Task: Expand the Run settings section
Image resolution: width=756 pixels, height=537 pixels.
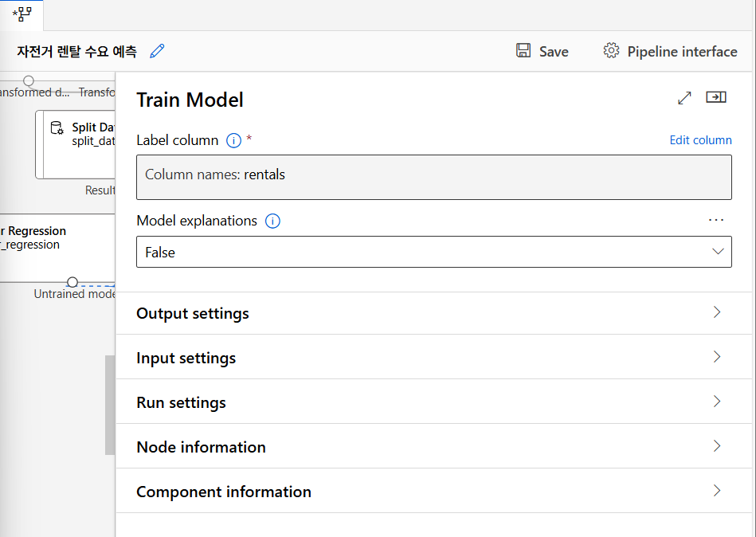Action: pyautogui.click(x=433, y=402)
